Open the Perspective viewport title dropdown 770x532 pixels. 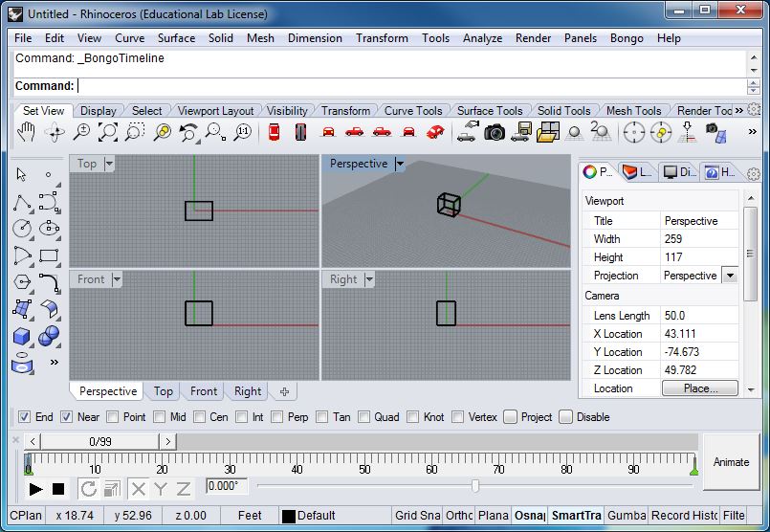tap(400, 164)
